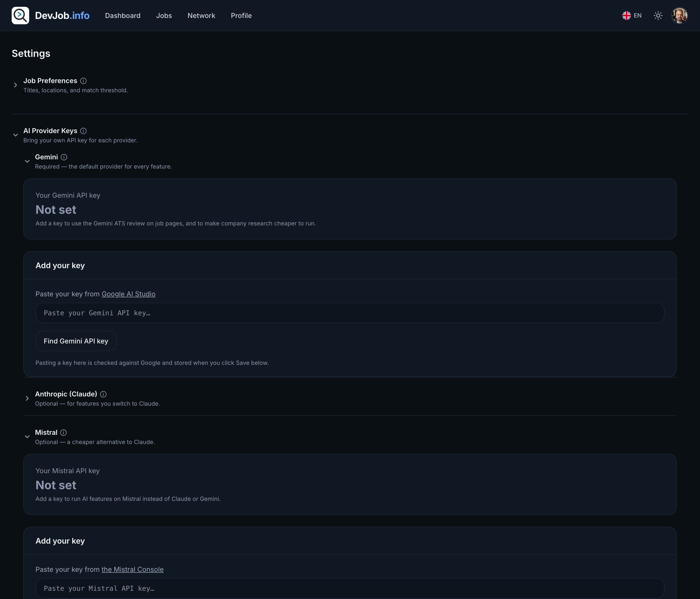The height and width of the screenshot is (599, 700).
Task: Expand the Anthropic (Claude) provider chevron
Action: click(x=27, y=398)
